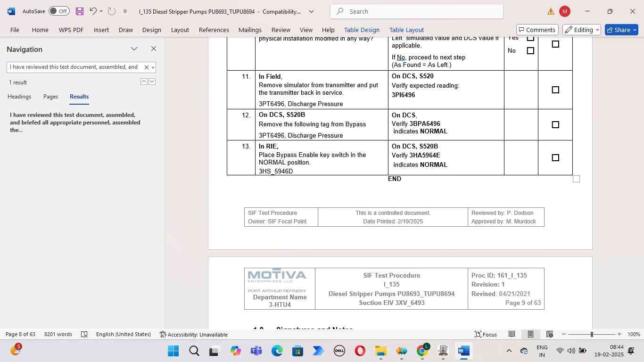
Task: Click the Navigation search text field
Action: (x=74, y=67)
